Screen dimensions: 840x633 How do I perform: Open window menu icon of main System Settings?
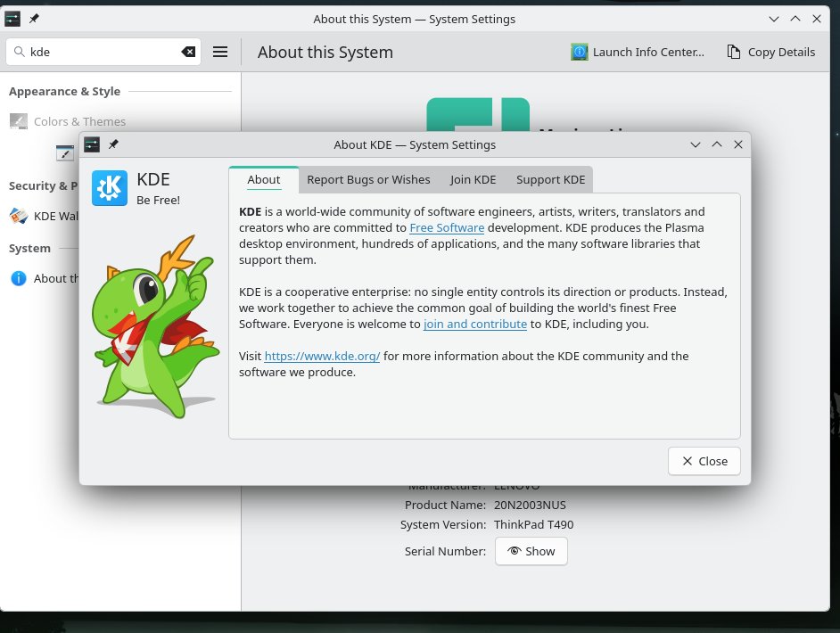12,20
